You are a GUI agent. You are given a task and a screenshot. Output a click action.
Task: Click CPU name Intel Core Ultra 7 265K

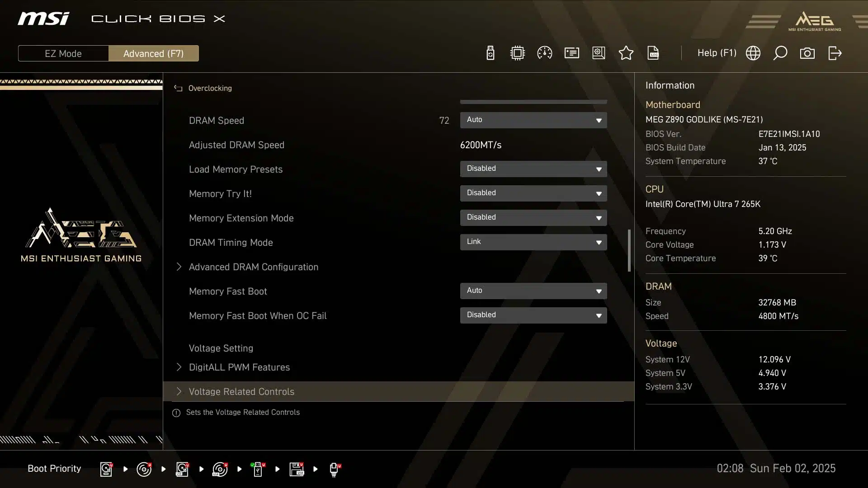tap(703, 204)
